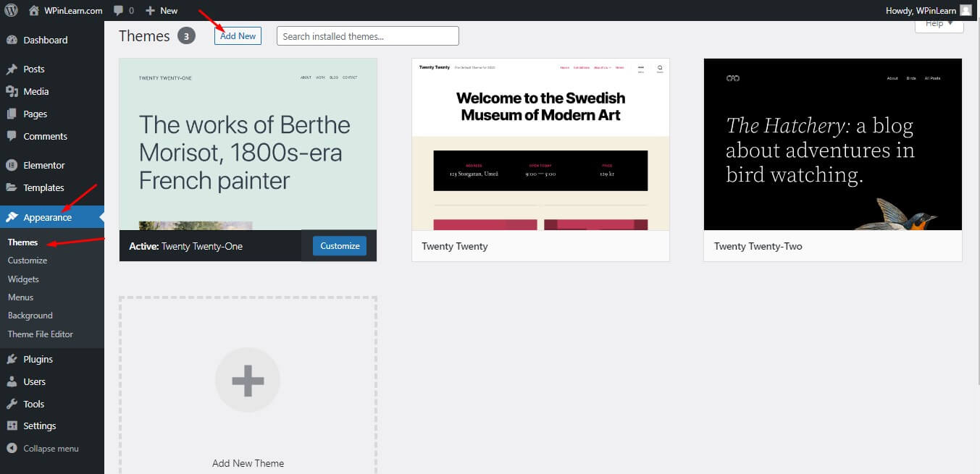Screen dimensions: 980x474
Task: Open the Howdy, WPinLearn account menu
Action: (x=929, y=10)
